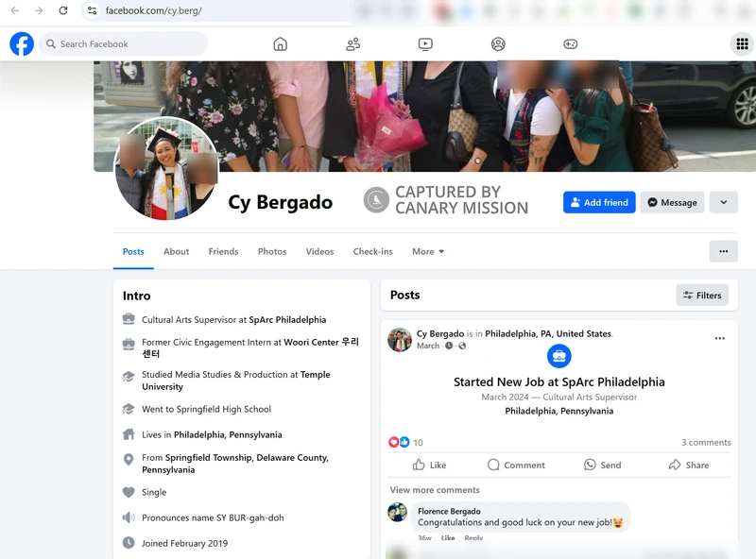Open the Gaming controller icon
The image size is (756, 559).
pyautogui.click(x=571, y=43)
